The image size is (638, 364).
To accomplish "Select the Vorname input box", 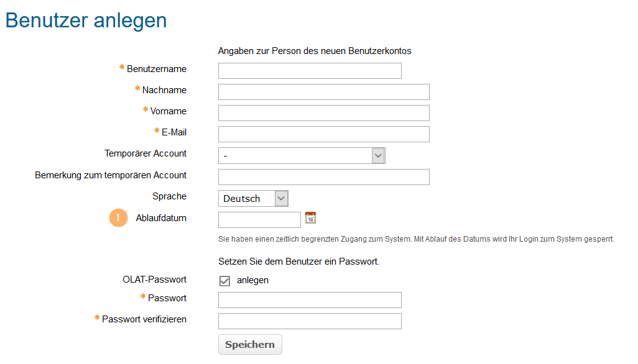I will (323, 112).
